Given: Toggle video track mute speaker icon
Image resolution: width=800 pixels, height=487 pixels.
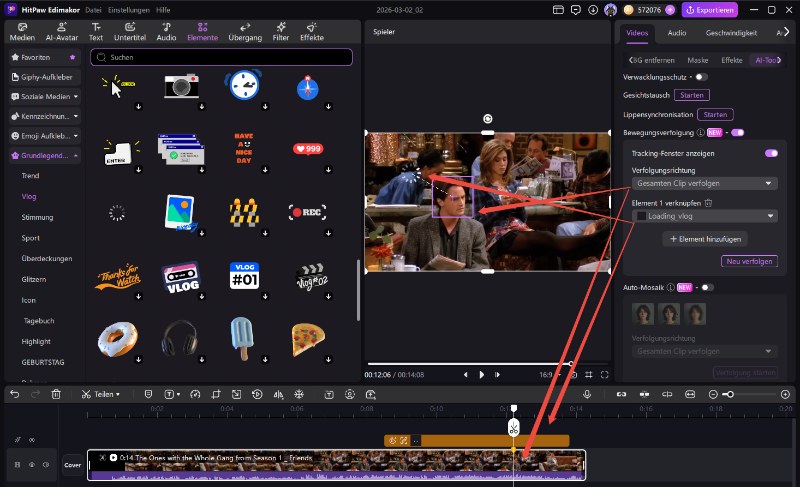Looking at the screenshot, I should click(46, 465).
